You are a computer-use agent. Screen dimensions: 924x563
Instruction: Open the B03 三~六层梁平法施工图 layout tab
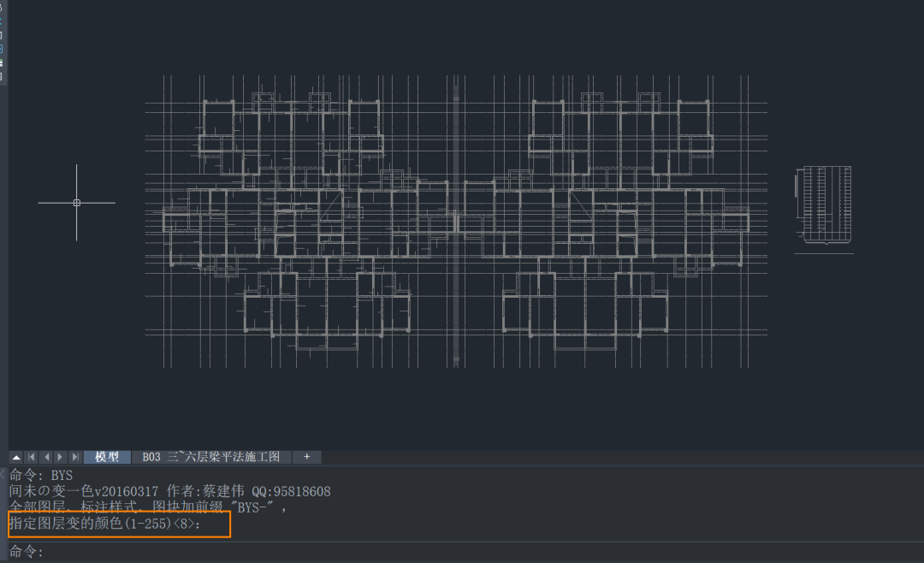(211, 458)
